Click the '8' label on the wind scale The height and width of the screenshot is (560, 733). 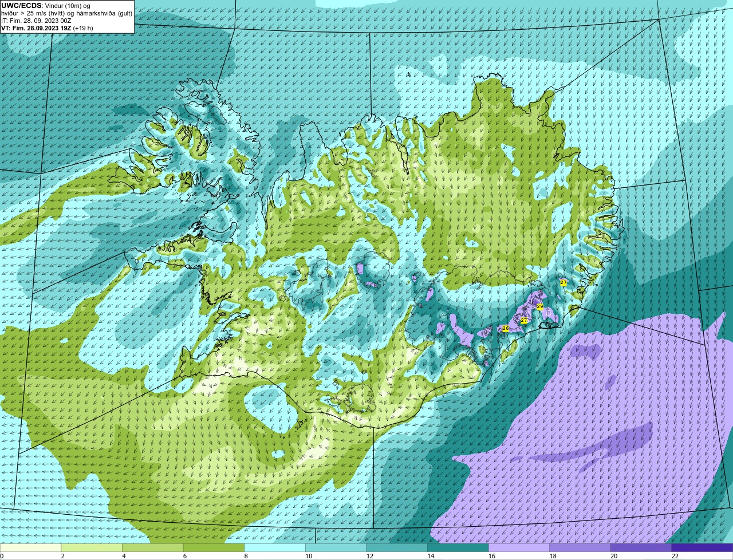click(x=246, y=556)
